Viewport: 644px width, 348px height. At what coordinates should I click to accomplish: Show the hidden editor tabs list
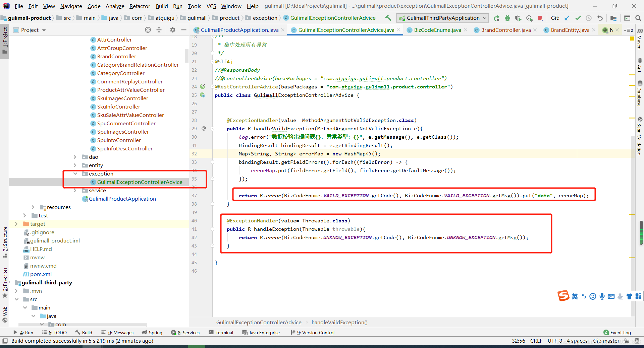[x=628, y=30]
